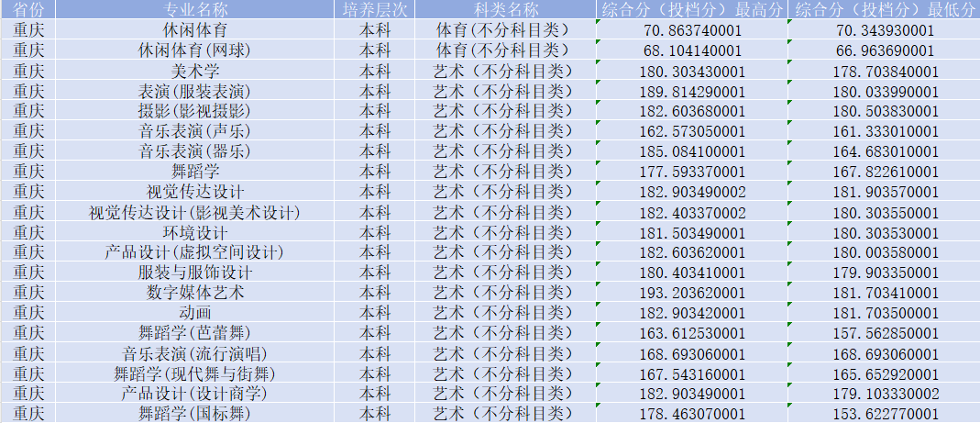Image resolution: width=980 pixels, height=423 pixels.
Task: Select the 舞蹈学(国标舞) cell
Action: (x=194, y=414)
